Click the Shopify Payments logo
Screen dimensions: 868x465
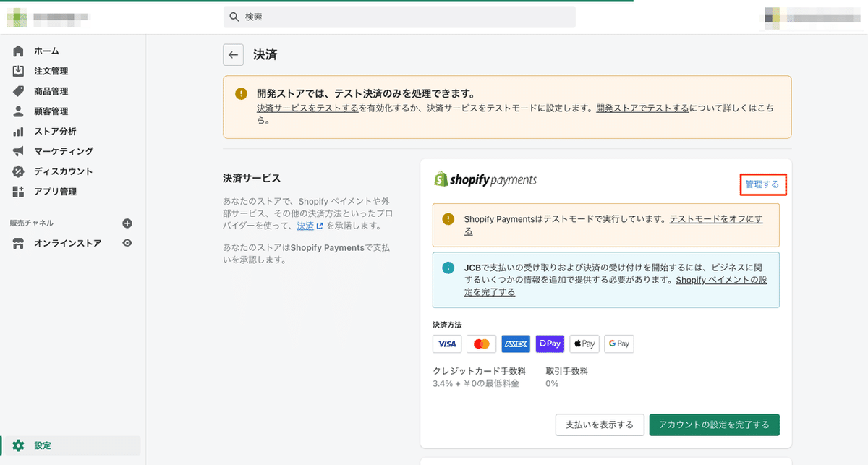click(485, 179)
